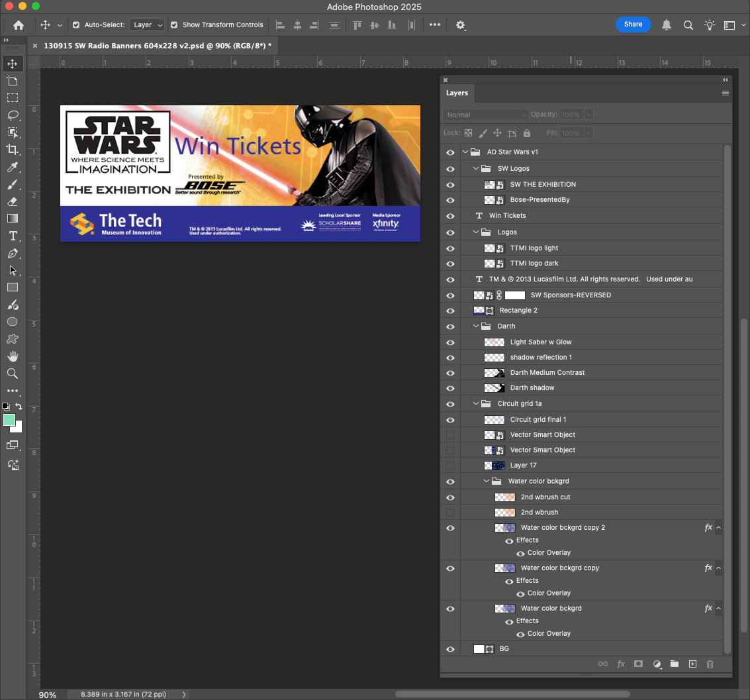Select the Rectangle shape tool

[13, 287]
